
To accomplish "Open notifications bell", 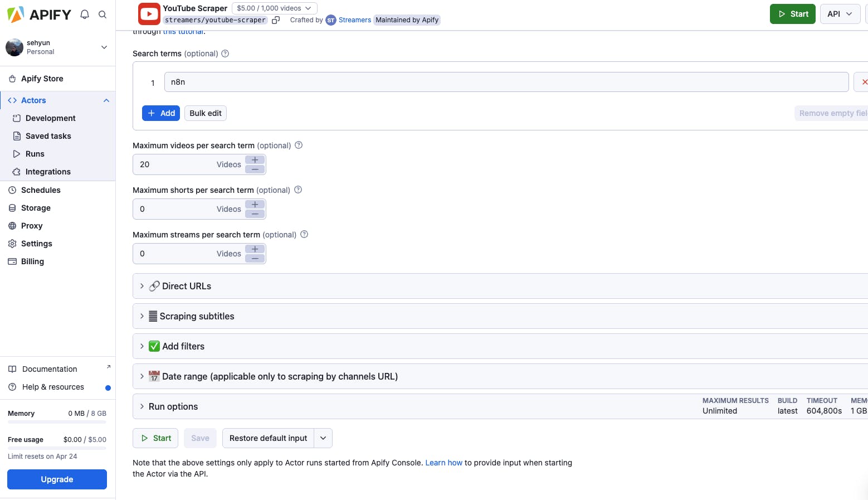I will (85, 14).
